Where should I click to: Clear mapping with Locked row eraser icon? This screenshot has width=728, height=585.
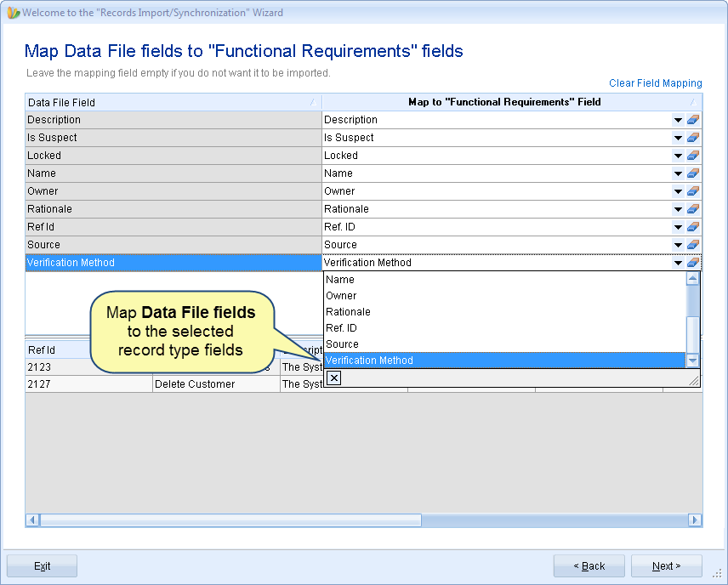coord(693,156)
